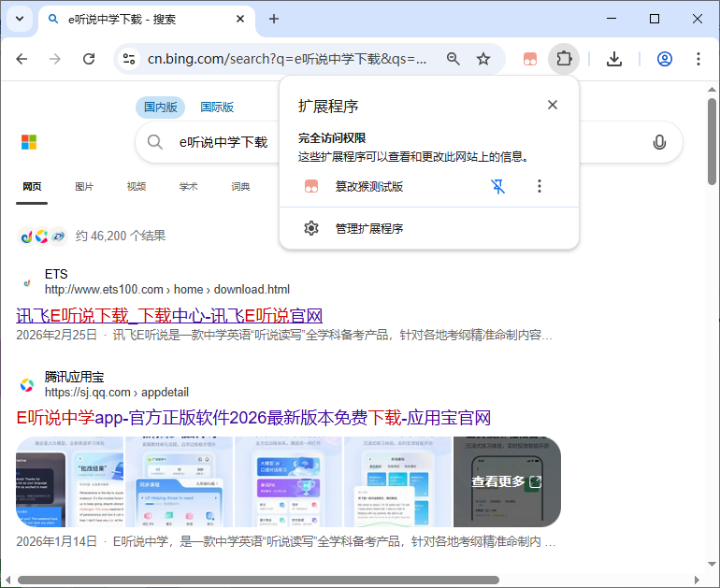Switch to 网页 results tab
This screenshot has height=588, width=720.
pos(32,186)
